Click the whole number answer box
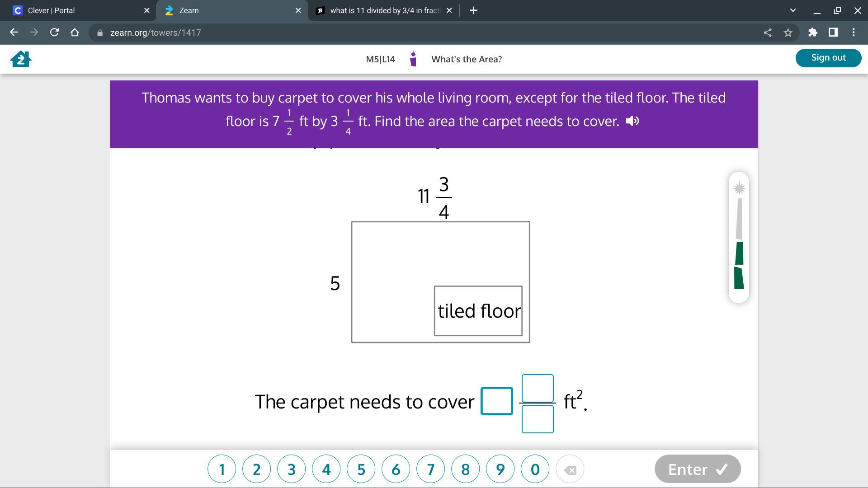This screenshot has width=868, height=488. [x=496, y=401]
